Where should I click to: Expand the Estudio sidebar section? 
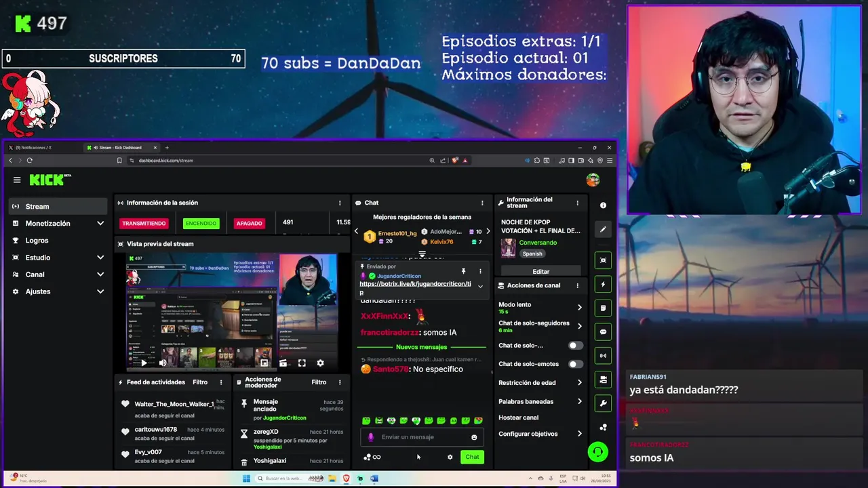pos(100,258)
